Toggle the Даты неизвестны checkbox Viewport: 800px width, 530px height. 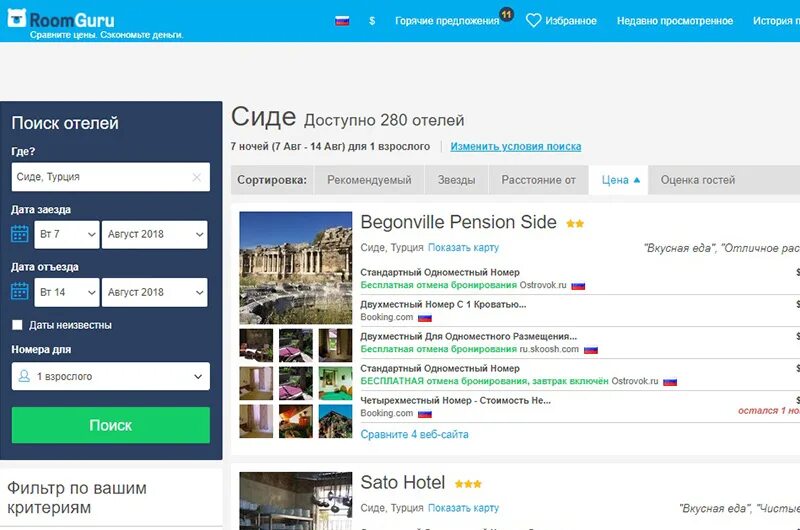pos(17,325)
